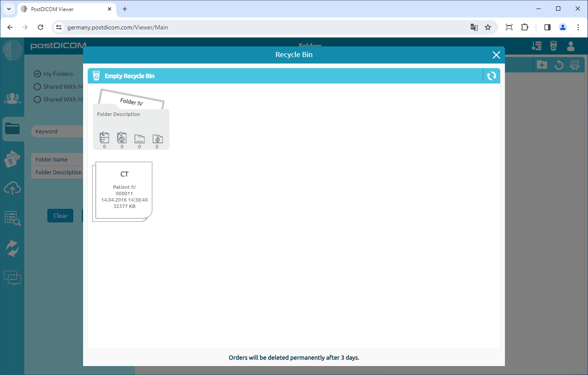
Task: Select the My Folders radio button
Action: pos(36,73)
